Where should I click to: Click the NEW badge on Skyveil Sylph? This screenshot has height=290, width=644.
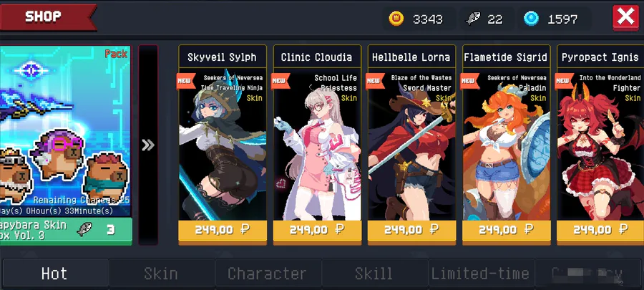186,81
